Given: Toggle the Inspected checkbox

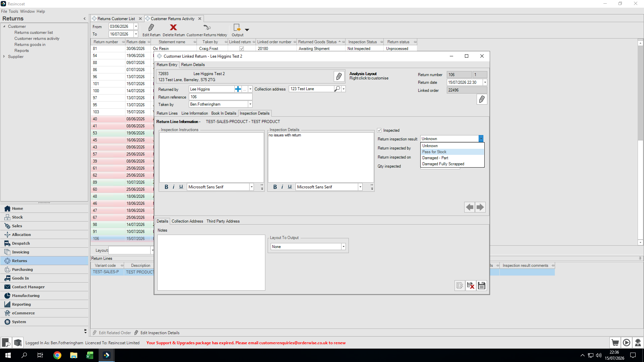Looking at the screenshot, I should pos(379,130).
